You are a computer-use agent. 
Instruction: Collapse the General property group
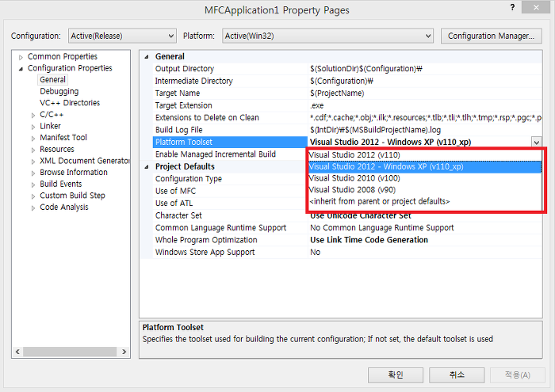(147, 56)
